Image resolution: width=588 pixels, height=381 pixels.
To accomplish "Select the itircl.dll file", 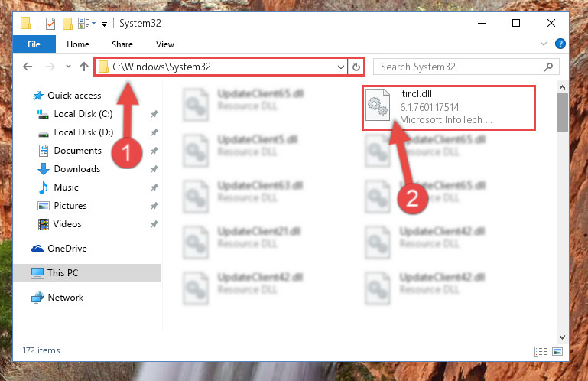I will click(449, 108).
